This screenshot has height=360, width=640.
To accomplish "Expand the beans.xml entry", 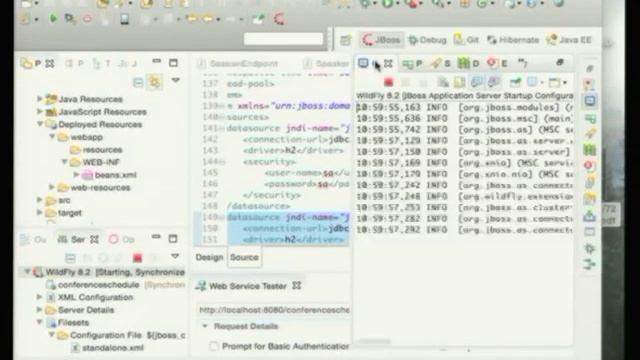I will (x=76, y=175).
